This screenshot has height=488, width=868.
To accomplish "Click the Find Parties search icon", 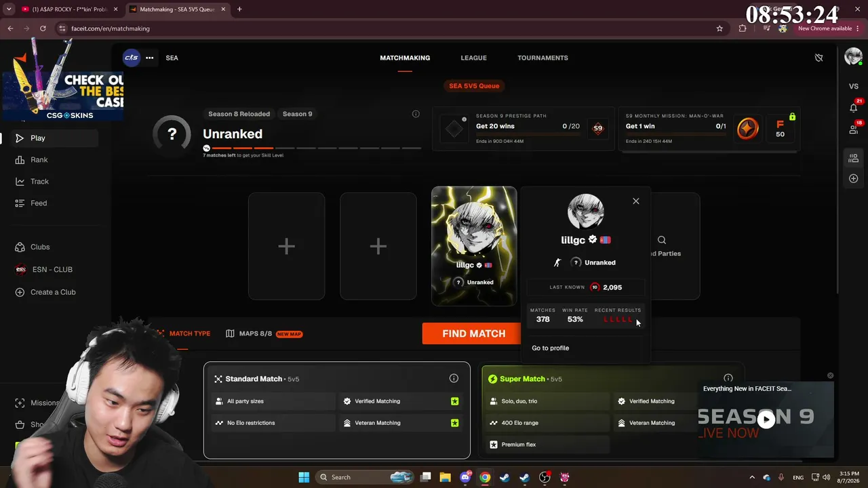I will pyautogui.click(x=662, y=240).
